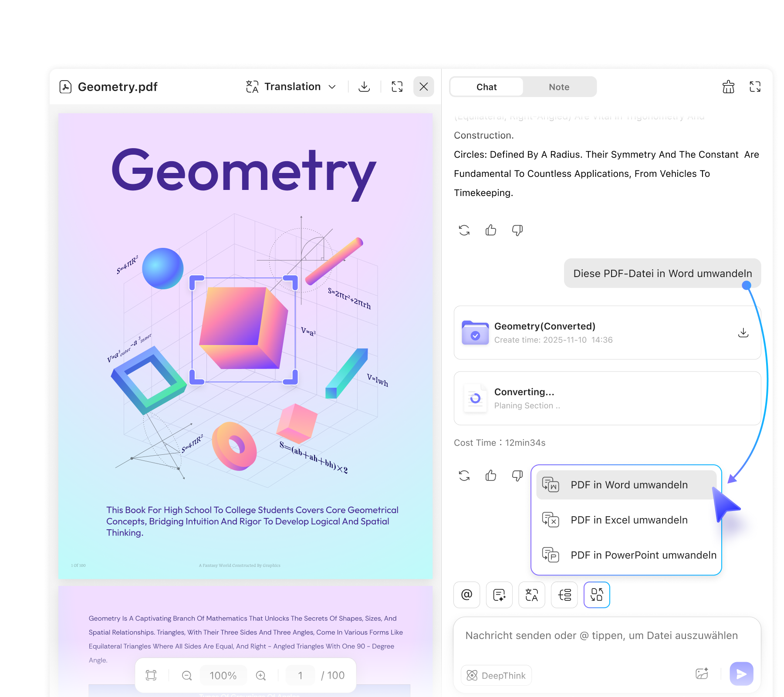Thumbs down the conversion response
The height and width of the screenshot is (697, 784).
tap(517, 475)
